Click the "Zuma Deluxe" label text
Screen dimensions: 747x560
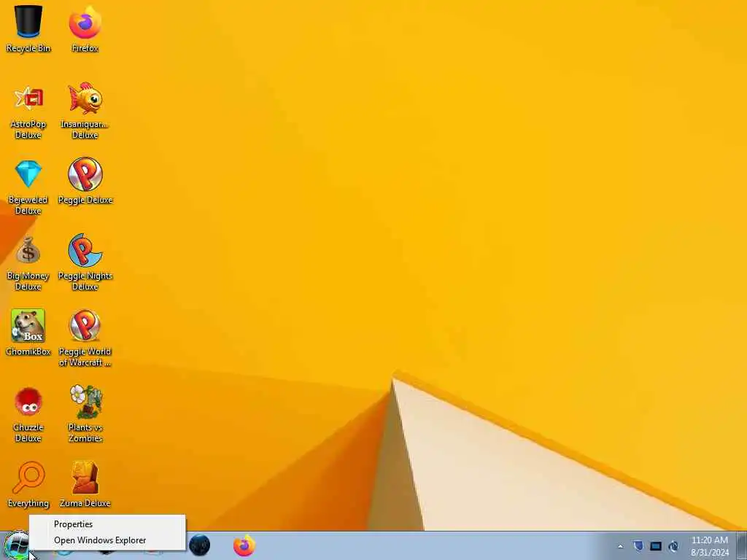[85, 503]
